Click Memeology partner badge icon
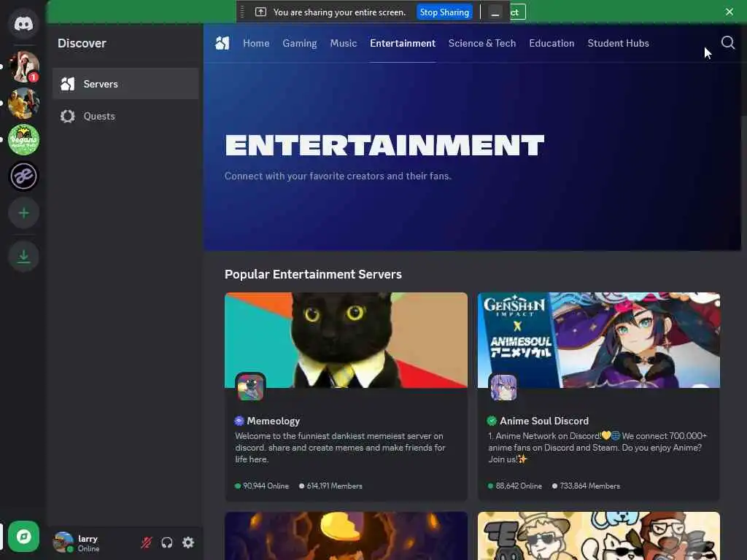 click(x=239, y=421)
